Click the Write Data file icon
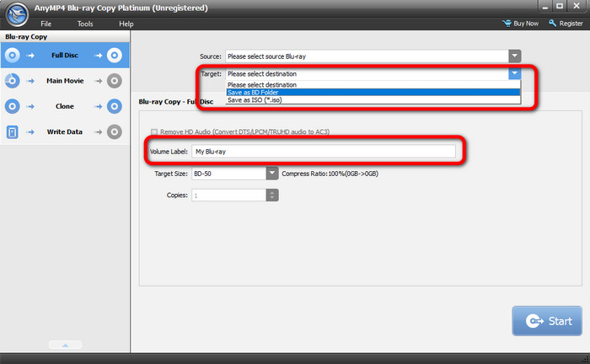 click(12, 132)
